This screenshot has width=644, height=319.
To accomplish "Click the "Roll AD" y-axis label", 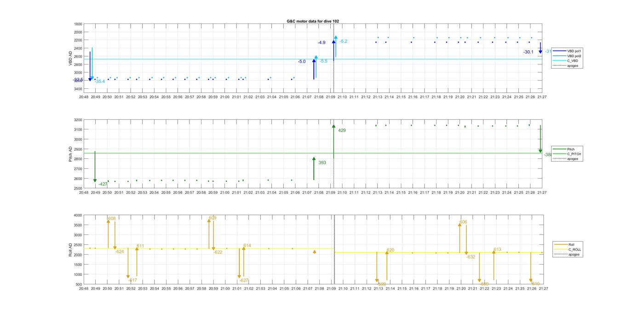I will [x=71, y=249].
